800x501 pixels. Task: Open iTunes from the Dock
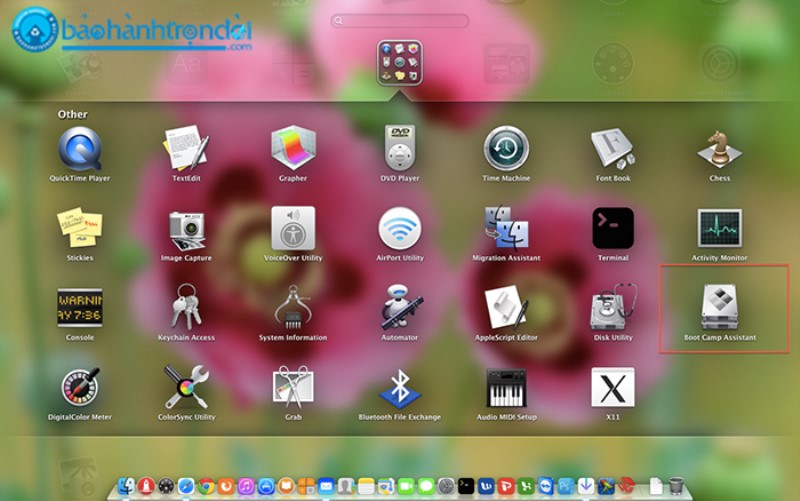[246, 486]
